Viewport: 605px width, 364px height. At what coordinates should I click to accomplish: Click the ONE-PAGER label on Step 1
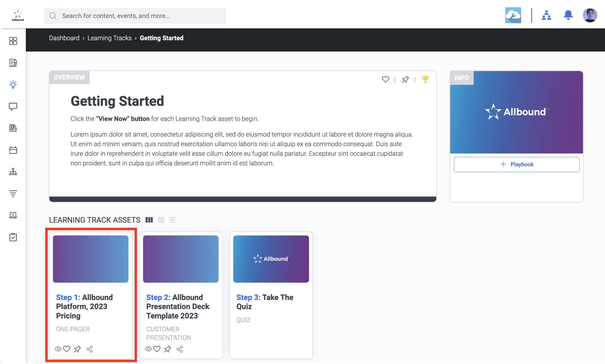73,329
